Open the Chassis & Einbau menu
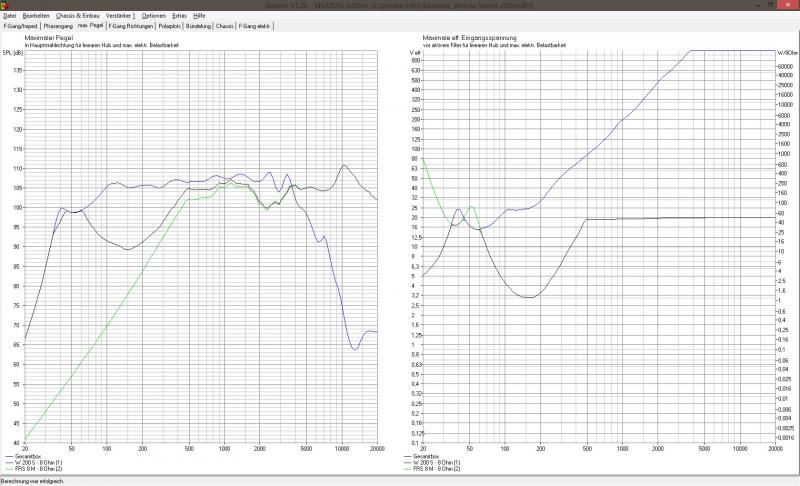The image size is (800, 486). tap(78, 16)
